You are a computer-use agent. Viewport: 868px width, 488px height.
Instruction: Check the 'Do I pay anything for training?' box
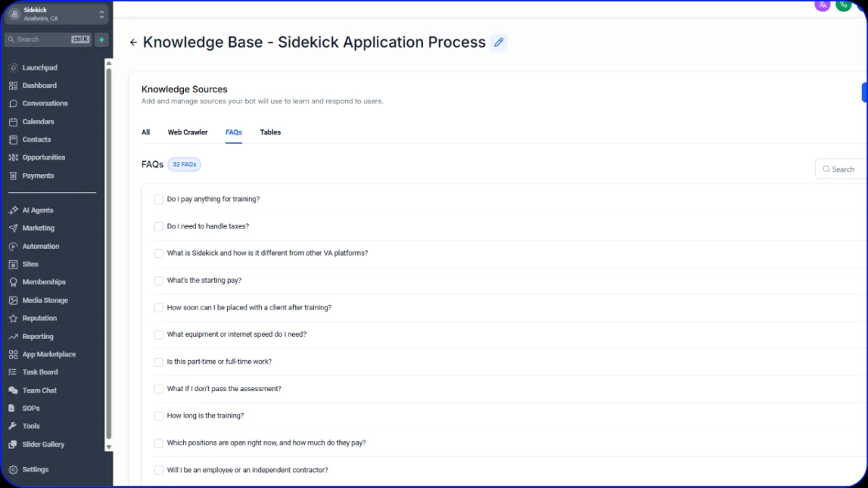point(158,200)
